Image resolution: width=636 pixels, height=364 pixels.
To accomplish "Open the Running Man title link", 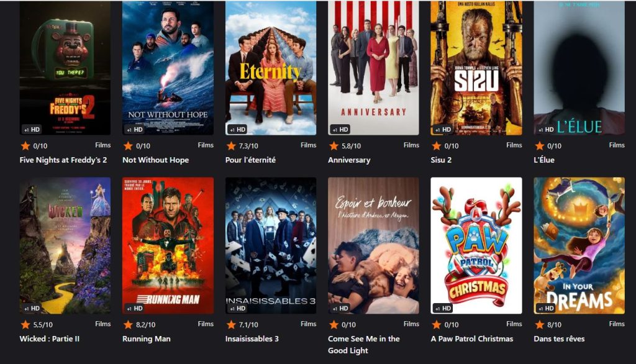I will coord(147,339).
